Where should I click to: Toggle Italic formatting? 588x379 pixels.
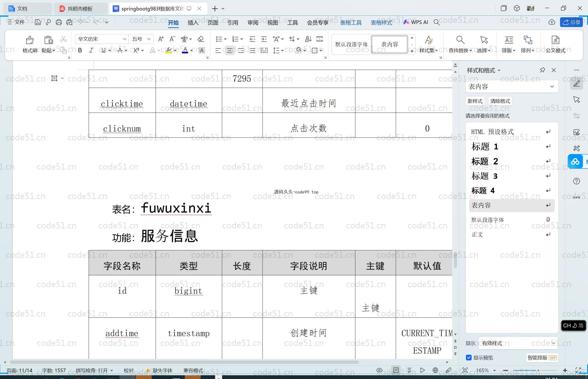tap(91, 50)
